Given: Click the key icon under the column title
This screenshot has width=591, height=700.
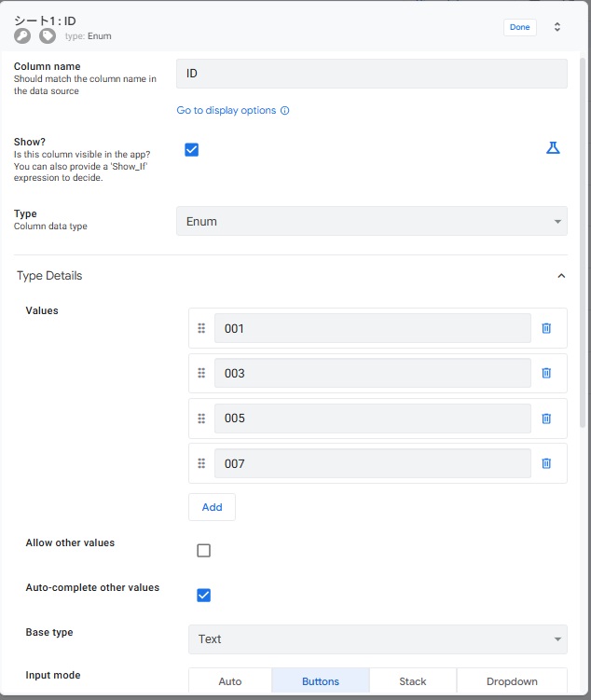Looking at the screenshot, I should tap(22, 36).
